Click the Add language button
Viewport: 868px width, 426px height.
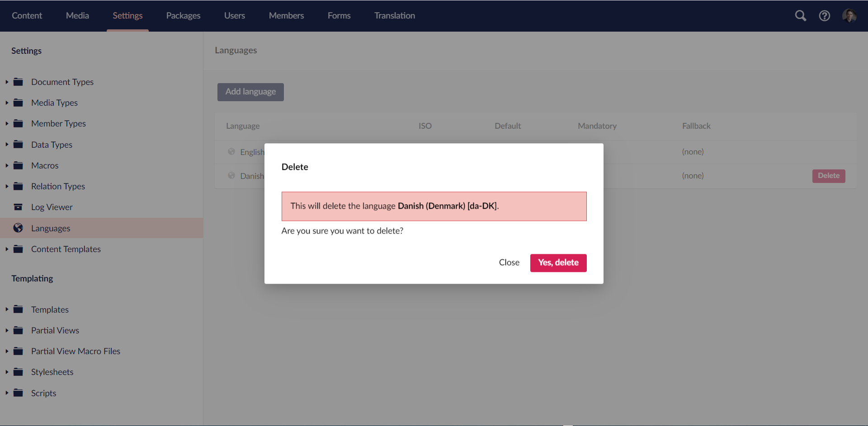pyautogui.click(x=250, y=92)
